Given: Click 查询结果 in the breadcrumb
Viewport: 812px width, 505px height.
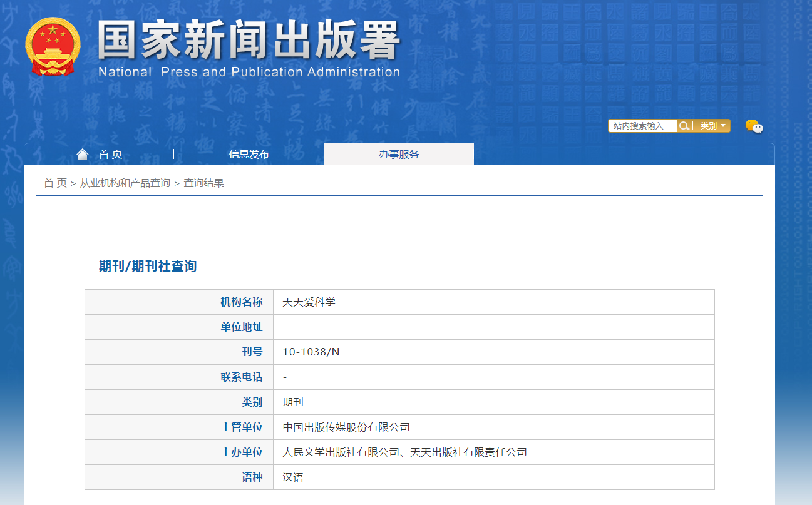Looking at the screenshot, I should click(203, 183).
